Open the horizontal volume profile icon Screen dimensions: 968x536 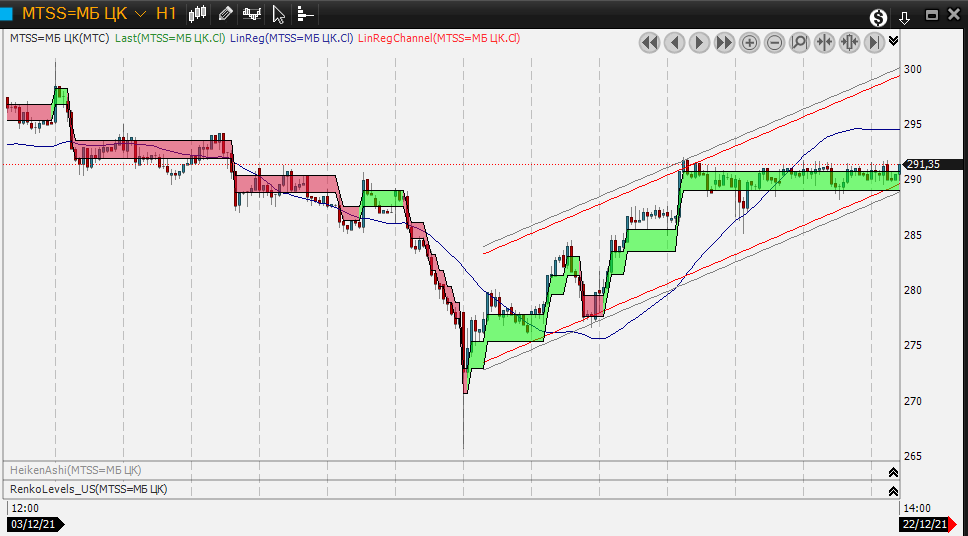click(305, 14)
